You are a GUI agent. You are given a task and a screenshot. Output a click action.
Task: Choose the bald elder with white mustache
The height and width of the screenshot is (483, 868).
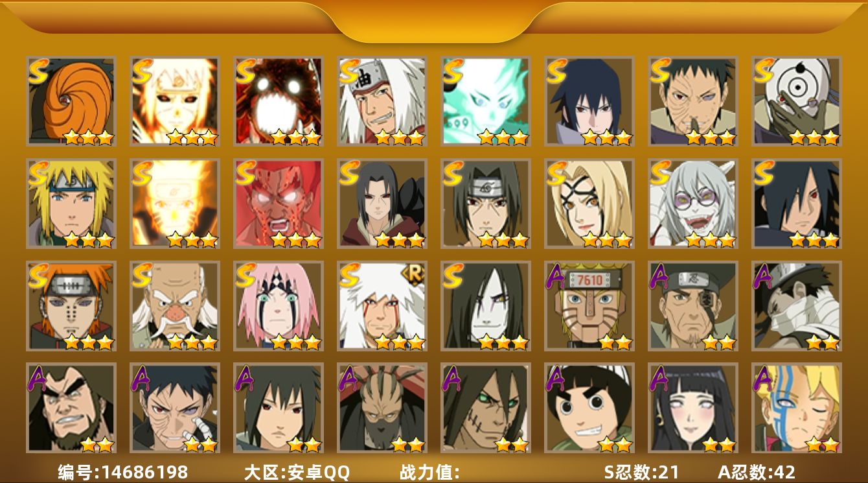[175, 306]
